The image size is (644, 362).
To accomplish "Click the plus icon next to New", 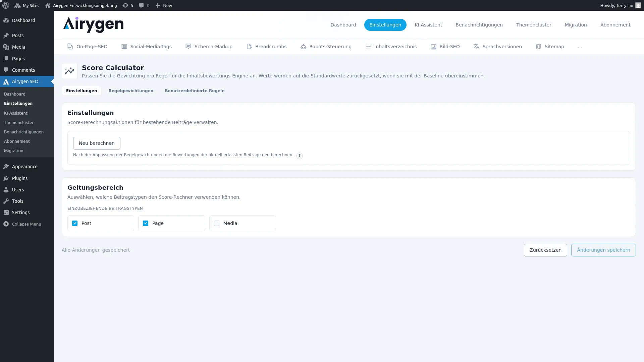I will tap(158, 5).
